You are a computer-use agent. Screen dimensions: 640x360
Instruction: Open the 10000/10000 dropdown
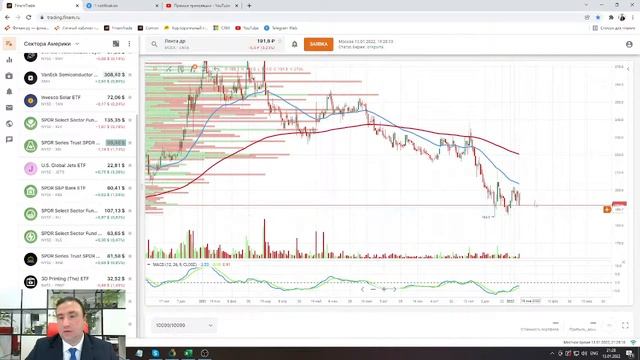pyautogui.click(x=184, y=325)
